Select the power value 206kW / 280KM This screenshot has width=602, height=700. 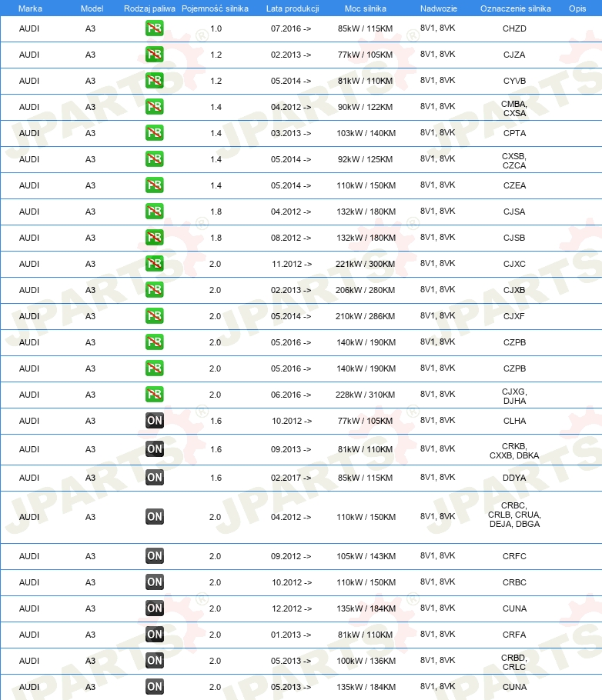(x=365, y=290)
